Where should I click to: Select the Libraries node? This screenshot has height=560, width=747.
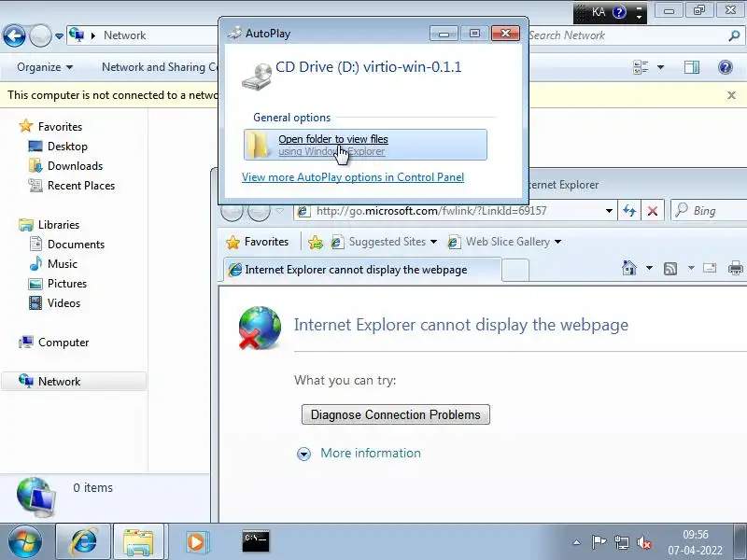[x=49, y=224]
